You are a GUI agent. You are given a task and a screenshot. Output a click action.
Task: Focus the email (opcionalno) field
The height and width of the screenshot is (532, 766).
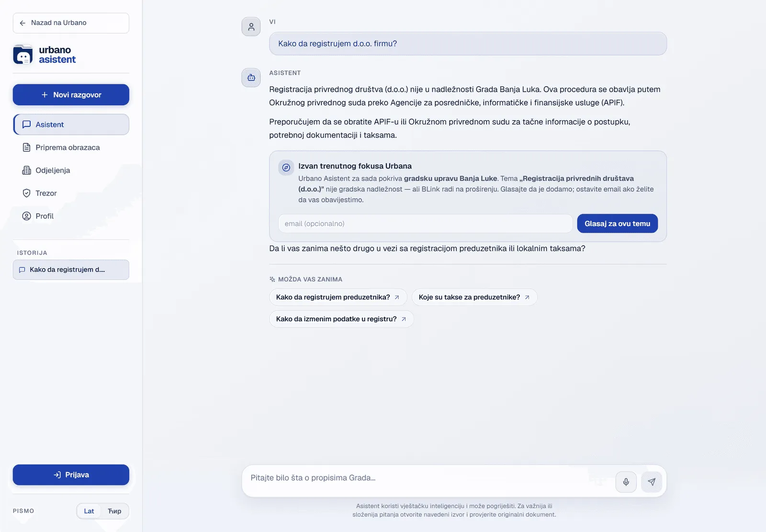(x=425, y=224)
